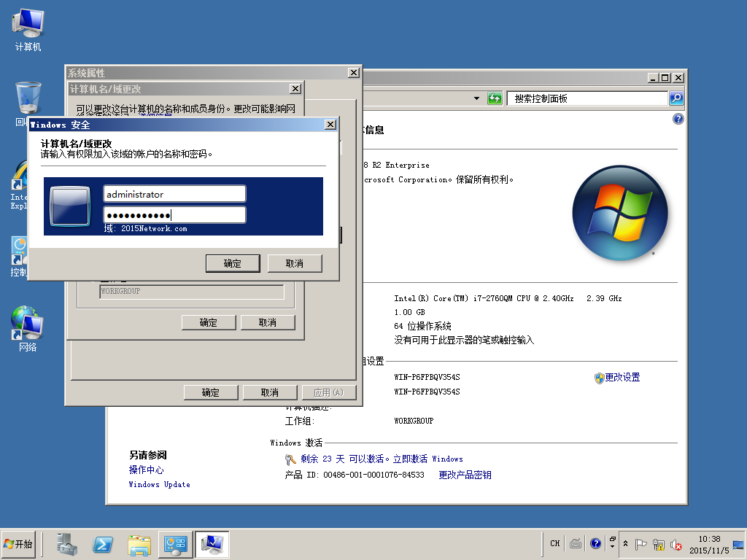Cancel the Windows 安全 credential dialog
This screenshot has width=747, height=560.
pos(295,263)
